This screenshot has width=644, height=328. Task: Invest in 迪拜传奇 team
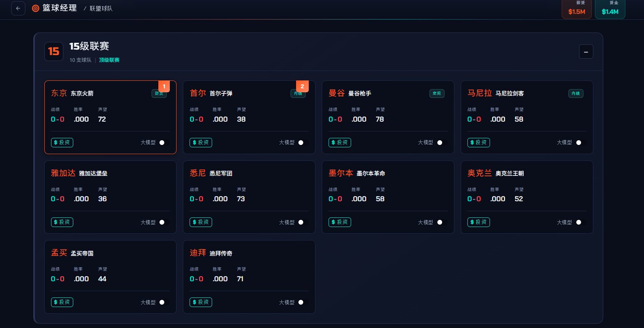click(201, 302)
